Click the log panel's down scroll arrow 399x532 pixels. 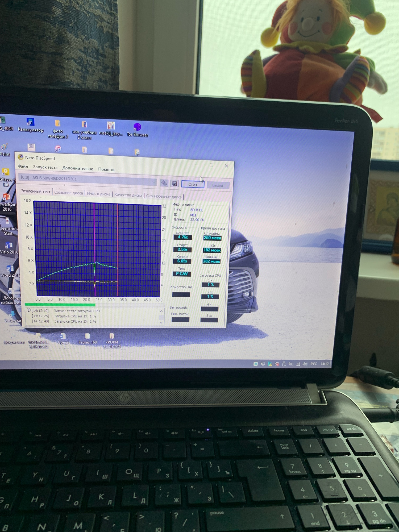coord(161,323)
